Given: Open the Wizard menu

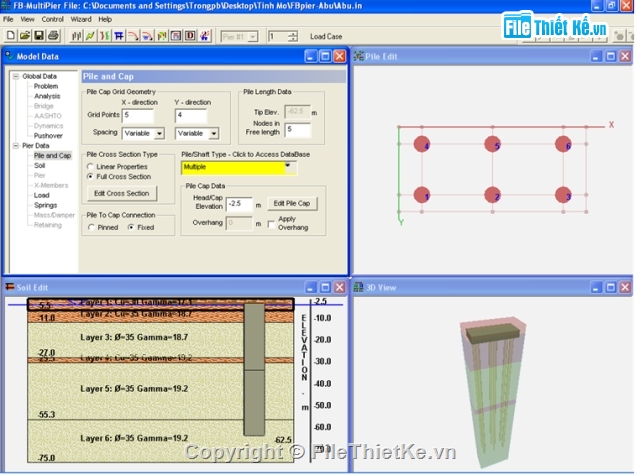Looking at the screenshot, I should pyautogui.click(x=81, y=19).
